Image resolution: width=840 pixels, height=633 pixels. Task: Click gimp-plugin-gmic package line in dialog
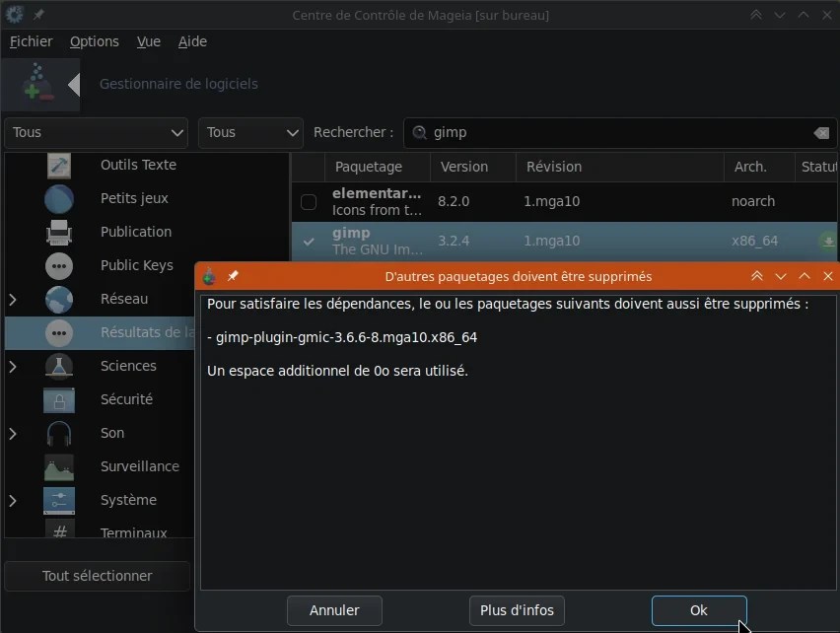(x=342, y=338)
